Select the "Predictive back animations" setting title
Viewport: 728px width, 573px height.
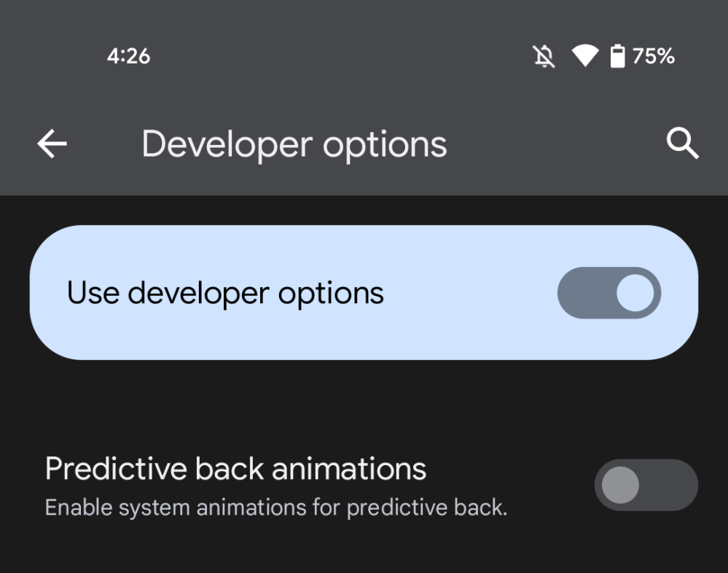(235, 469)
